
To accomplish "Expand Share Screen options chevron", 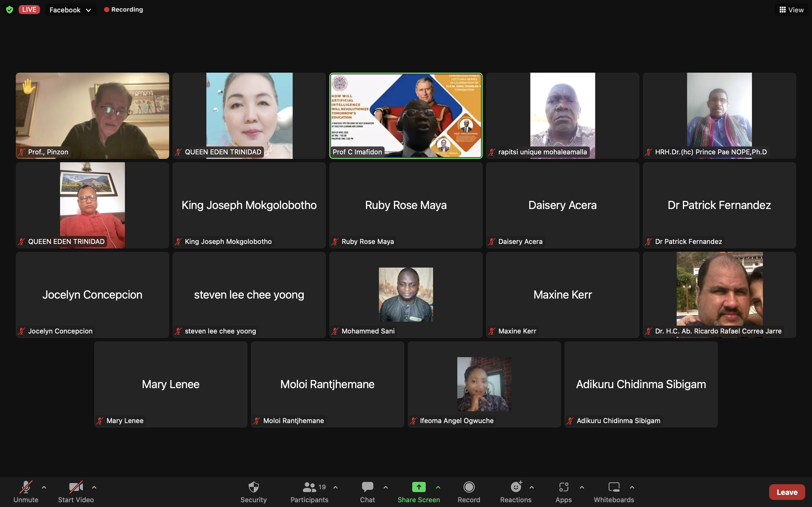I will (438, 487).
